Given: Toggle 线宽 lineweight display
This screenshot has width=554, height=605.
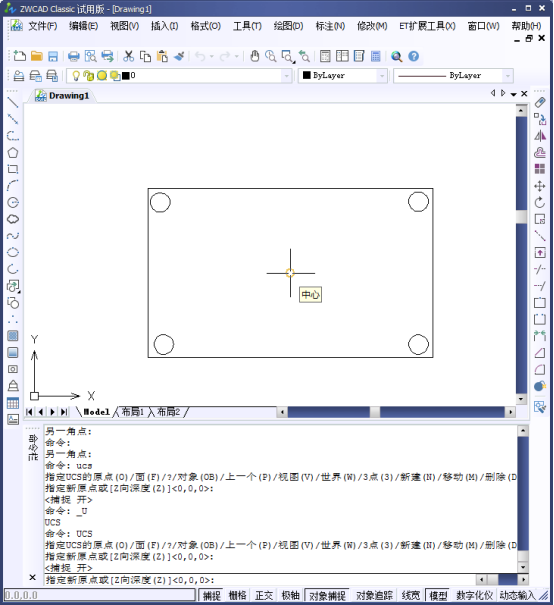Looking at the screenshot, I should click(410, 595).
